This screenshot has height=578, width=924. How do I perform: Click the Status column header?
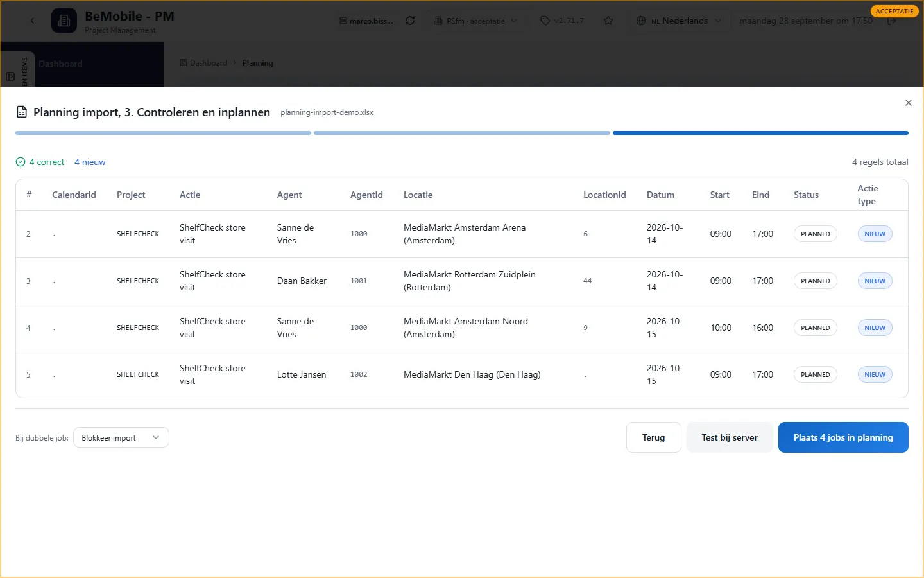tap(806, 195)
